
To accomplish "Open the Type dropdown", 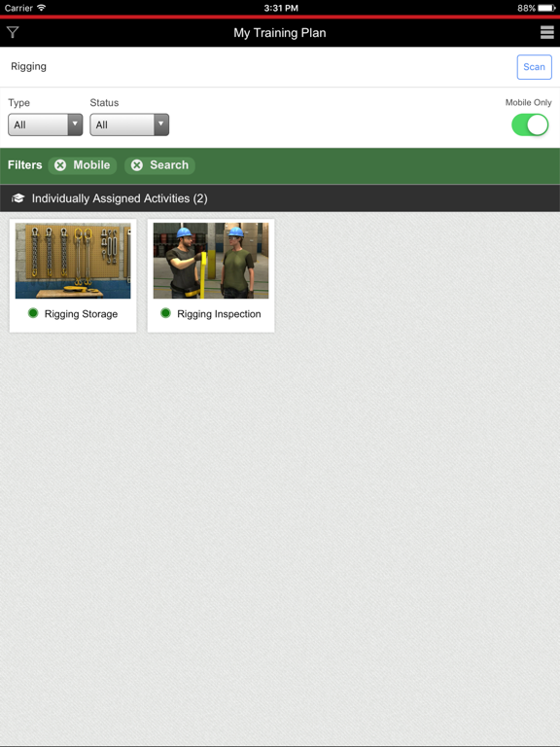I will pos(46,124).
